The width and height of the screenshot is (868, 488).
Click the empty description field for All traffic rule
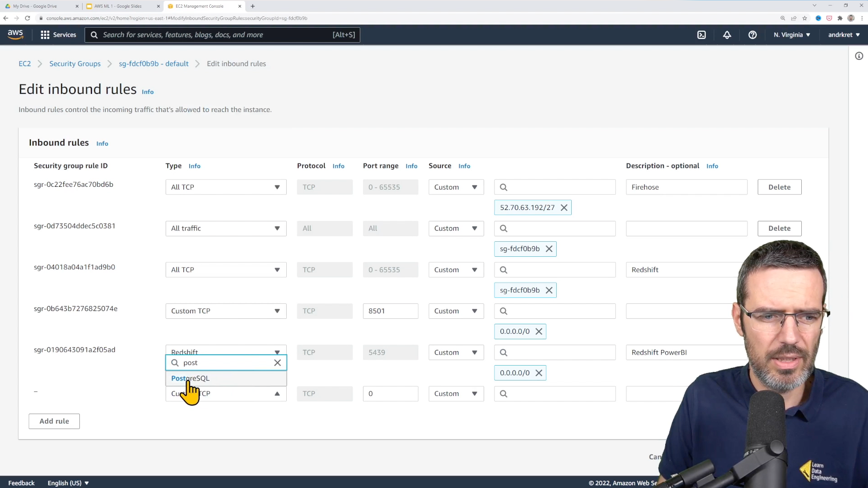click(x=686, y=229)
